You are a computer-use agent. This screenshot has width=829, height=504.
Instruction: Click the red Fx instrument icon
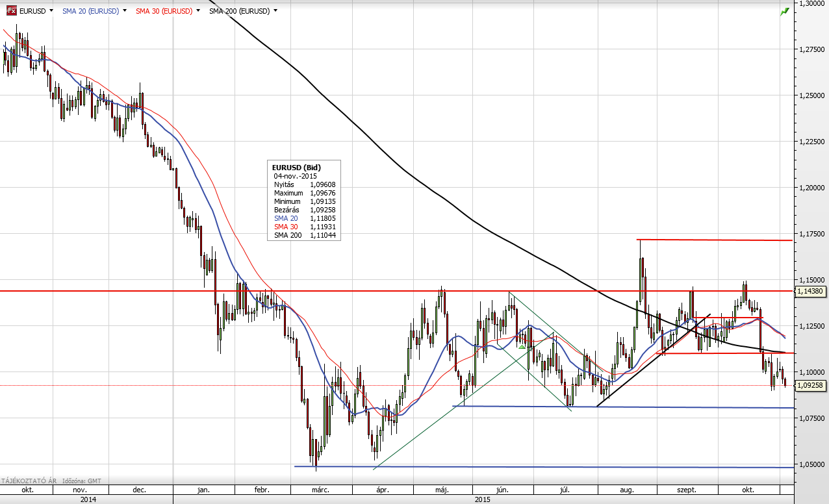(12, 11)
